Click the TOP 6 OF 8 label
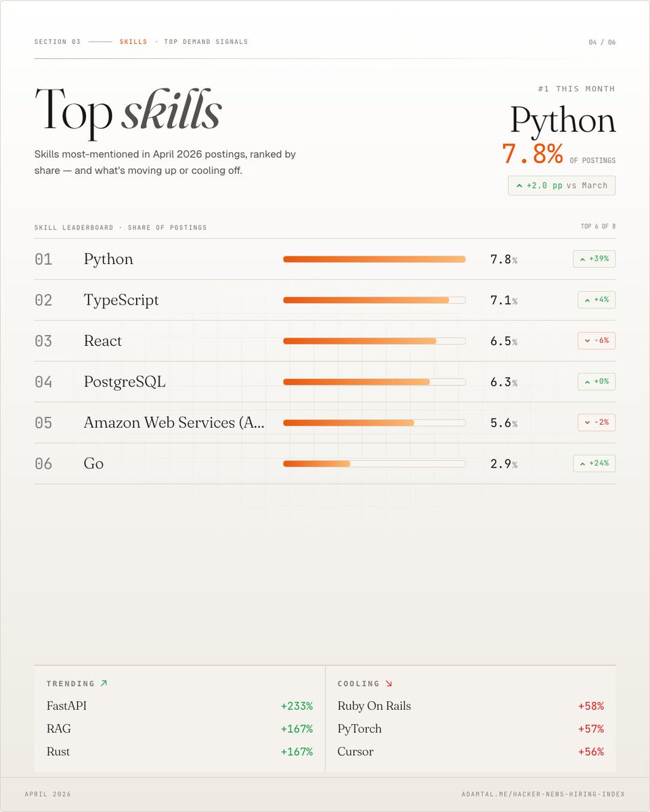Image resolution: width=650 pixels, height=812 pixels. (599, 227)
